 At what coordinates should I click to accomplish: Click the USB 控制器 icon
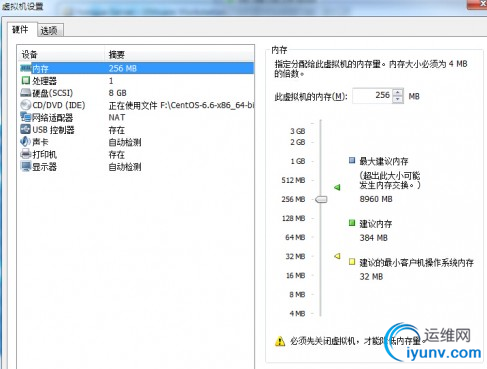click(26, 129)
